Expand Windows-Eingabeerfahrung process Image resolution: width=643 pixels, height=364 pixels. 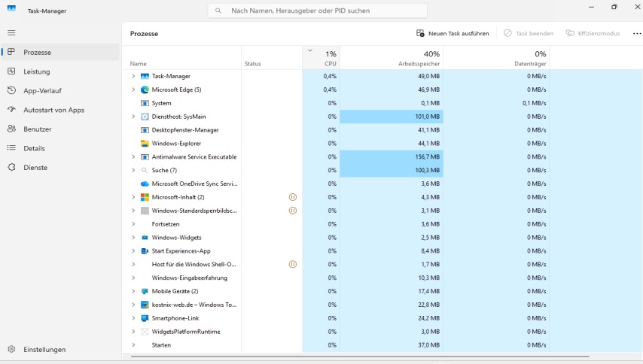(133, 278)
